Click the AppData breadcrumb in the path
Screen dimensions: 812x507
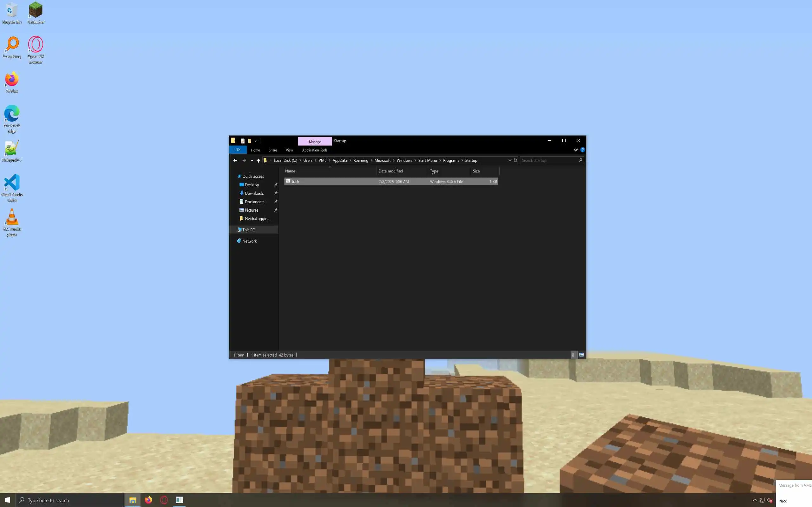[340, 160]
